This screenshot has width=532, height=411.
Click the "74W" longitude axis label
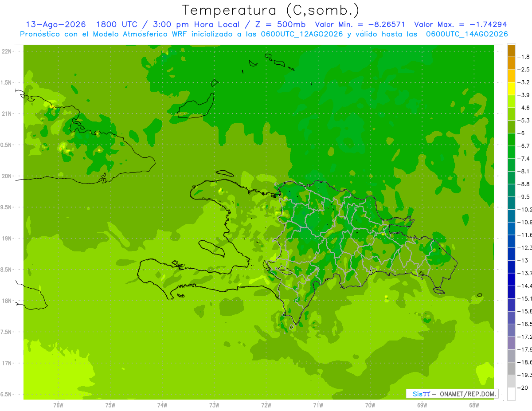(x=162, y=406)
